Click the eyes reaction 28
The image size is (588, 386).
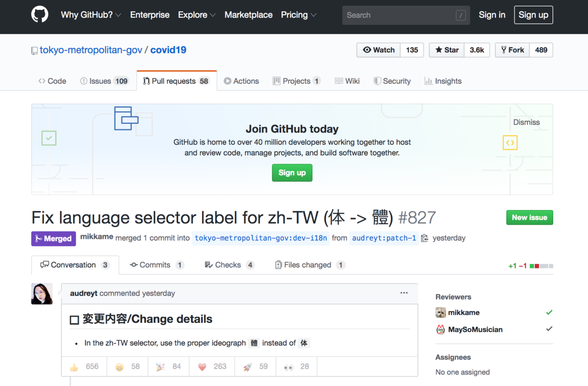pyautogui.click(x=296, y=366)
